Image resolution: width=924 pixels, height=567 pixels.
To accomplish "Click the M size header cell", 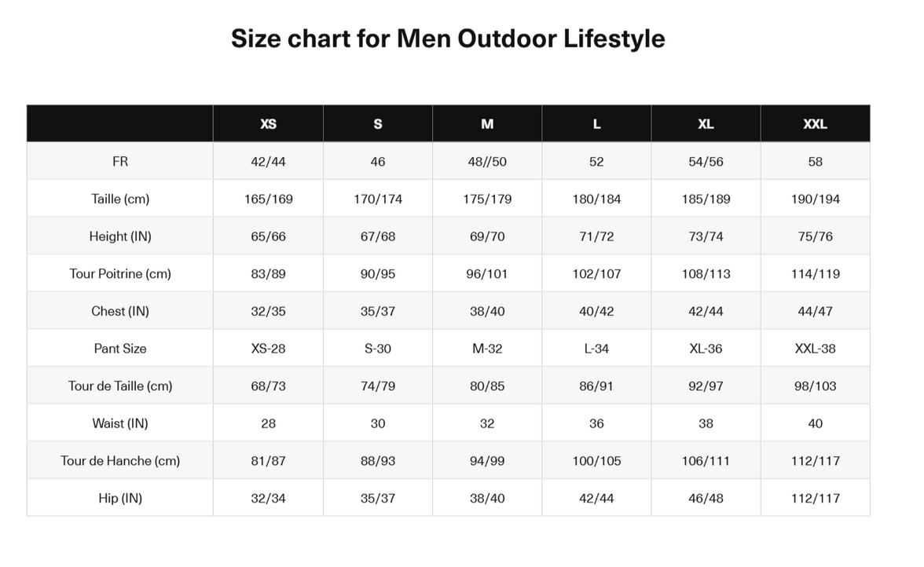I will [x=487, y=124].
